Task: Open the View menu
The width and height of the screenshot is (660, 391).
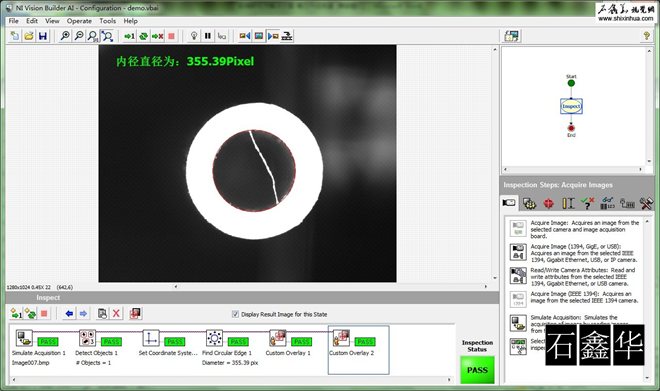Action: pos(52,21)
